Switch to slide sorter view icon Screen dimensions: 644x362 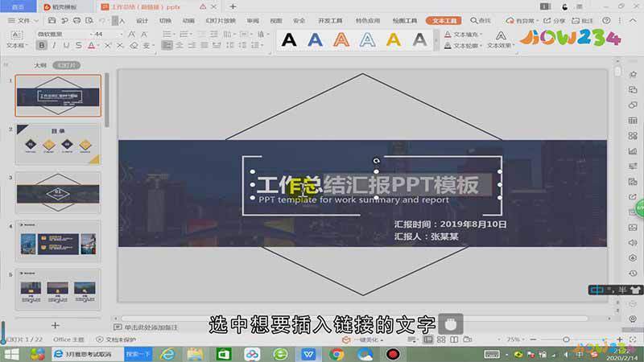pos(441,339)
